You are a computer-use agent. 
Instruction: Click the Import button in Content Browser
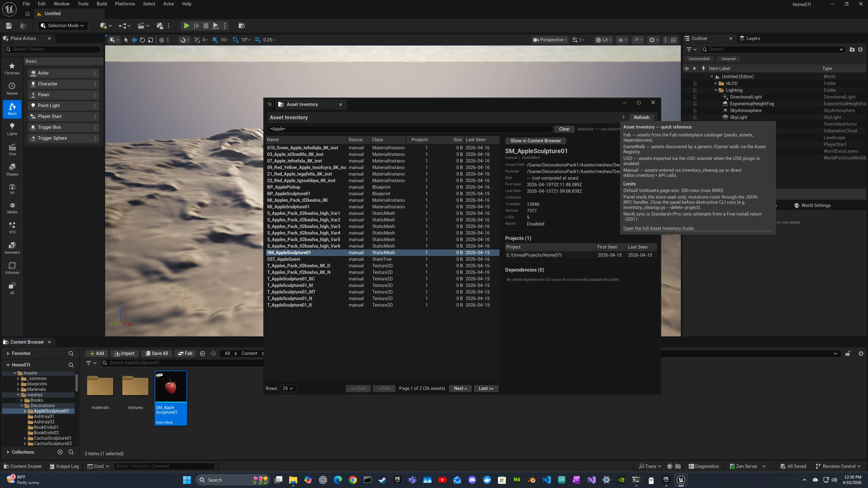tap(125, 353)
